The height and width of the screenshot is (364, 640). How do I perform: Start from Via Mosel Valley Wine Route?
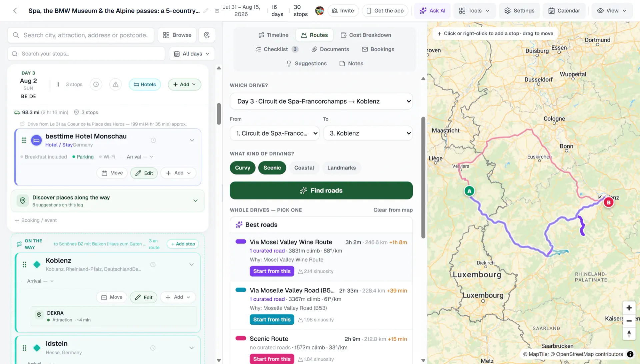click(x=272, y=271)
